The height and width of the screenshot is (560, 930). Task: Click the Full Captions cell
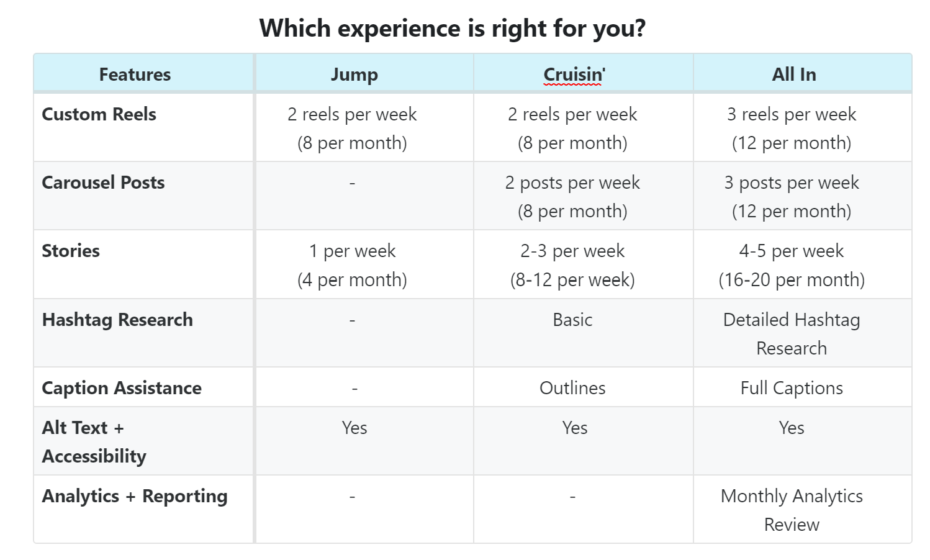[x=792, y=388]
